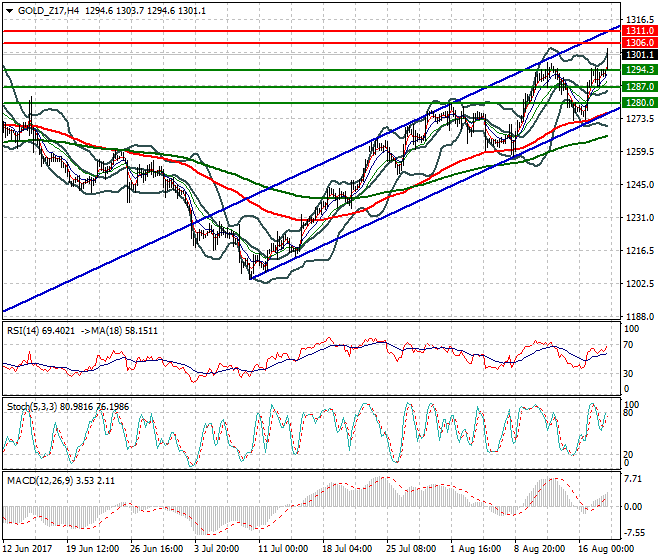The width and height of the screenshot is (660, 560).
Task: Select the GOLD_Z17,H4 chart title text
Action: point(48,11)
